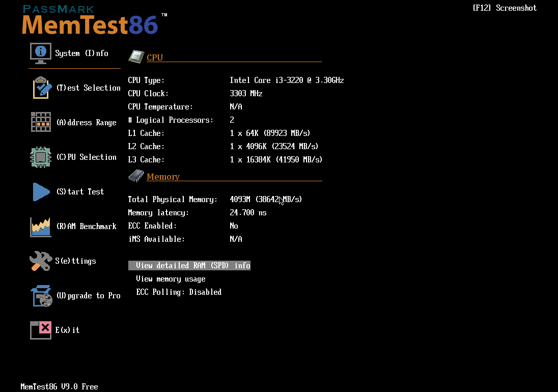Choose the (R)AM Benchmark menu label

[86, 226]
